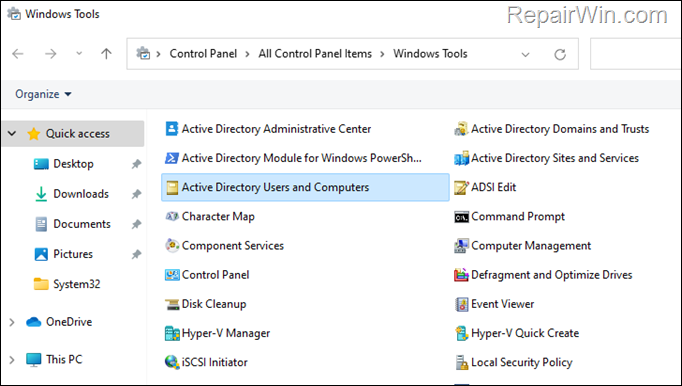682x386 pixels.
Task: Click the OneDrive cloud icon
Action: [33, 322]
